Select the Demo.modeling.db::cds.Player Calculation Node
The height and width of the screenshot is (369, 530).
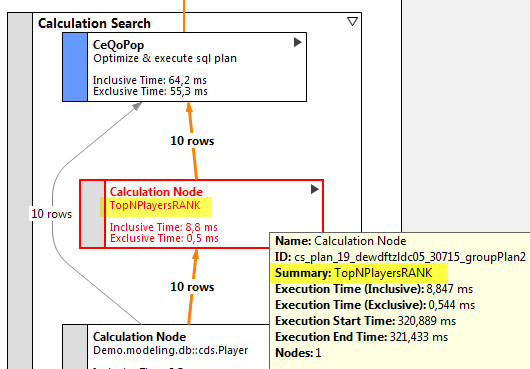click(x=166, y=347)
